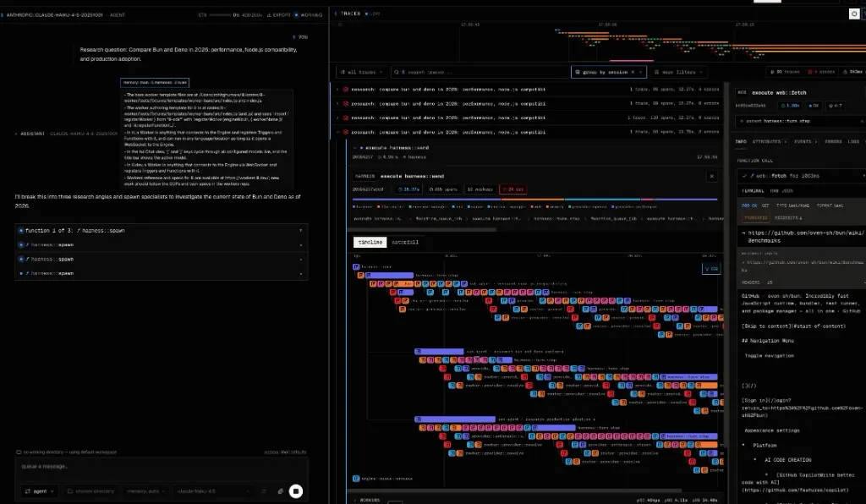Collapse the execute harness::send trace entry
The width and height of the screenshot is (866, 504).
coord(354,148)
